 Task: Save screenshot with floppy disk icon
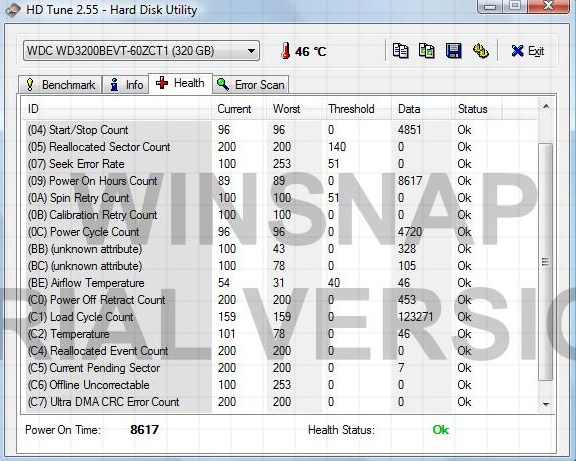click(453, 51)
